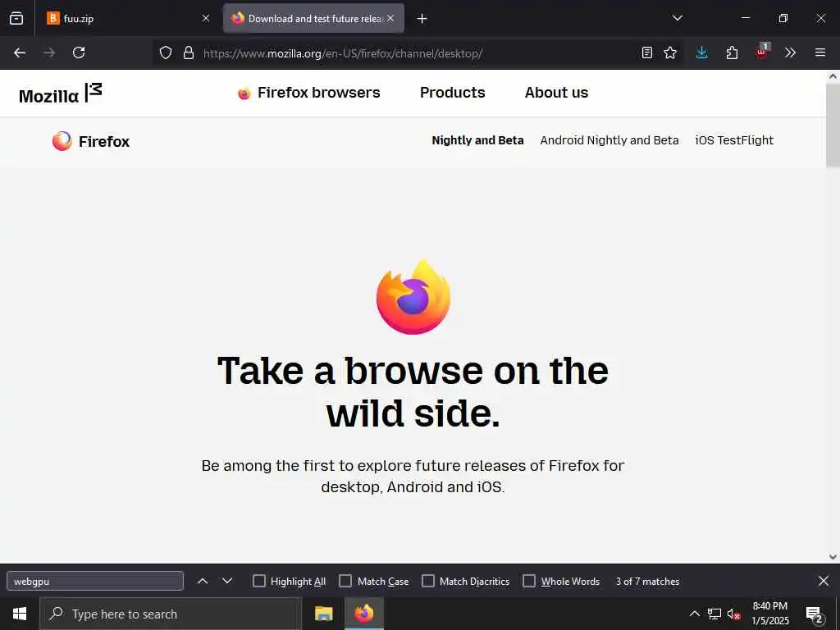Switch to the fuu.zip tab

pyautogui.click(x=127, y=18)
